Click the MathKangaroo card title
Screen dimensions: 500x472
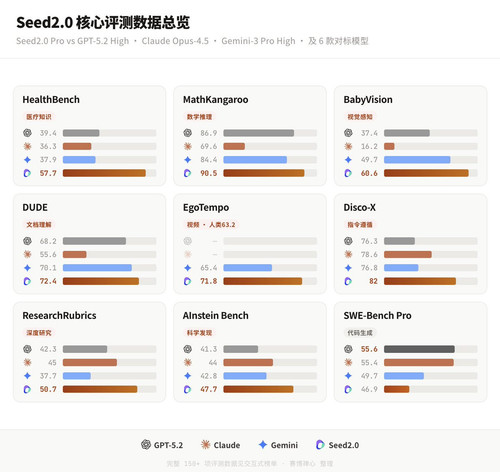click(x=215, y=99)
